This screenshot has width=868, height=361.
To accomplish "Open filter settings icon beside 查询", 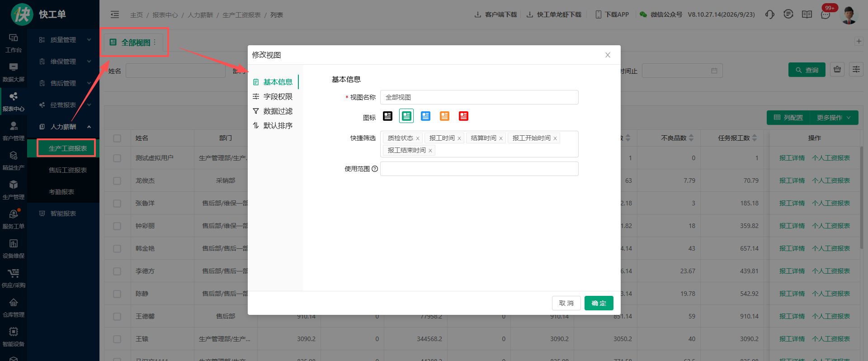I will [x=856, y=70].
